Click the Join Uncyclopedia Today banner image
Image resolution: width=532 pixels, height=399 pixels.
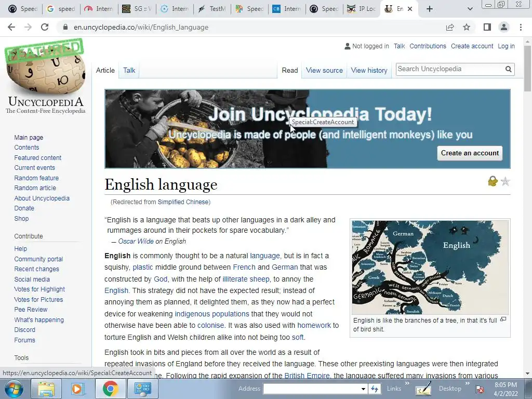click(308, 129)
